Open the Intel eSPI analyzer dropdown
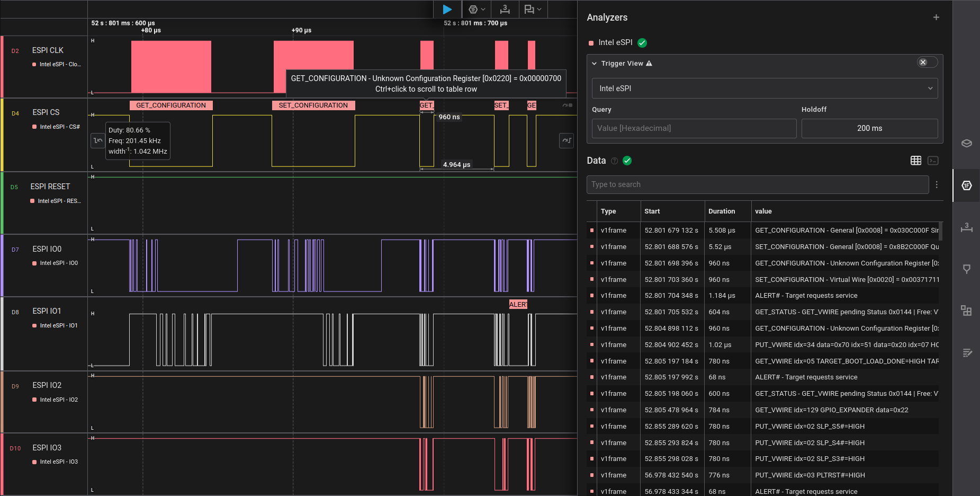Screen dimensions: 980x496 click(765, 88)
